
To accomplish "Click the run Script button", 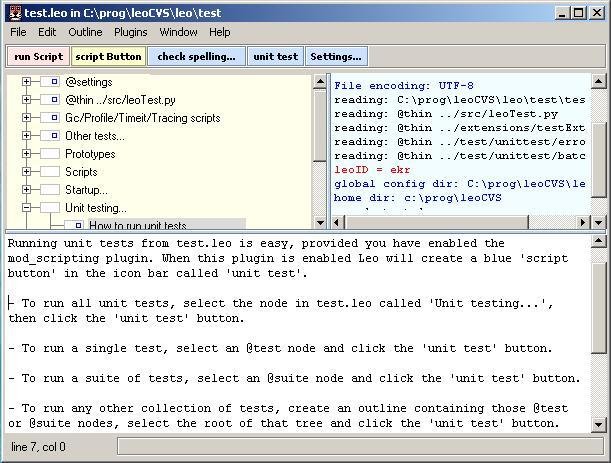I will [x=38, y=57].
